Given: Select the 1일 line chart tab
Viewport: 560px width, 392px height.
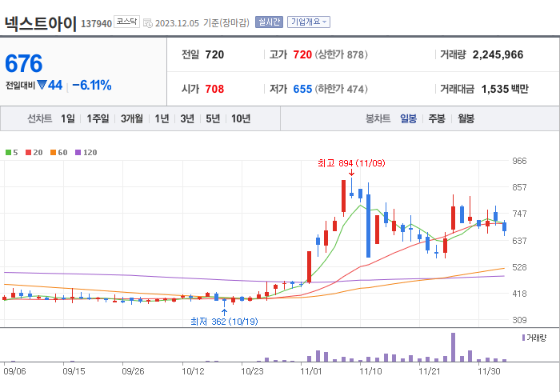Looking at the screenshot, I should (68, 118).
